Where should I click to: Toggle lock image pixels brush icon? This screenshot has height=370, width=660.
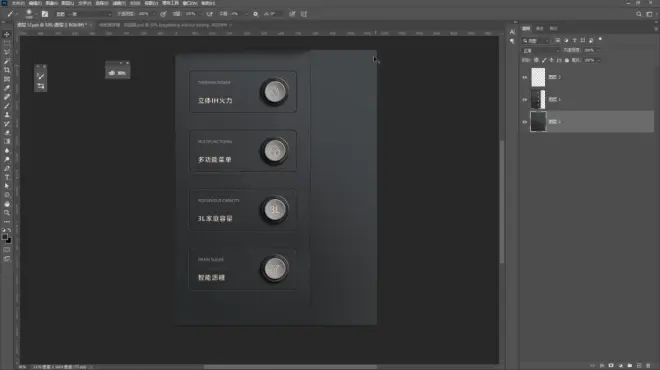click(x=544, y=60)
